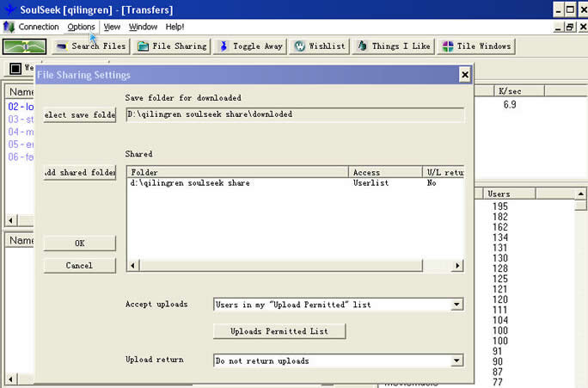Screen dimensions: 588x388
Task: Click the Folder column header
Action: (238, 172)
